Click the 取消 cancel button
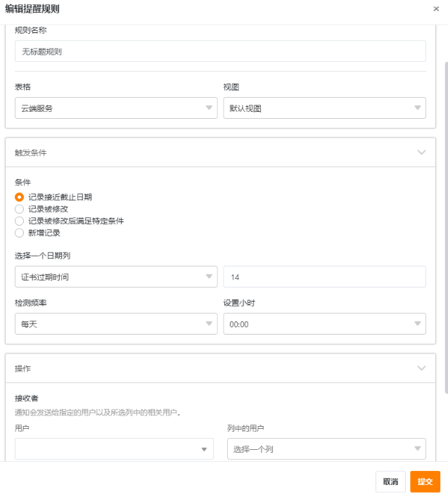Screen dimensions: 448x497 pyautogui.click(x=390, y=482)
